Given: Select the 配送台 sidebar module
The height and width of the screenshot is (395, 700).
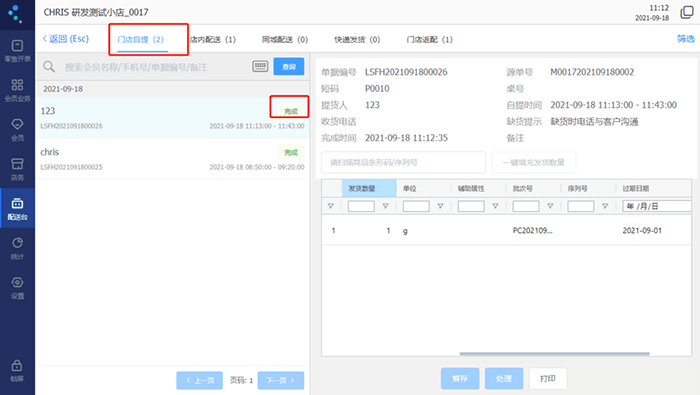Looking at the screenshot, I should 17,208.
